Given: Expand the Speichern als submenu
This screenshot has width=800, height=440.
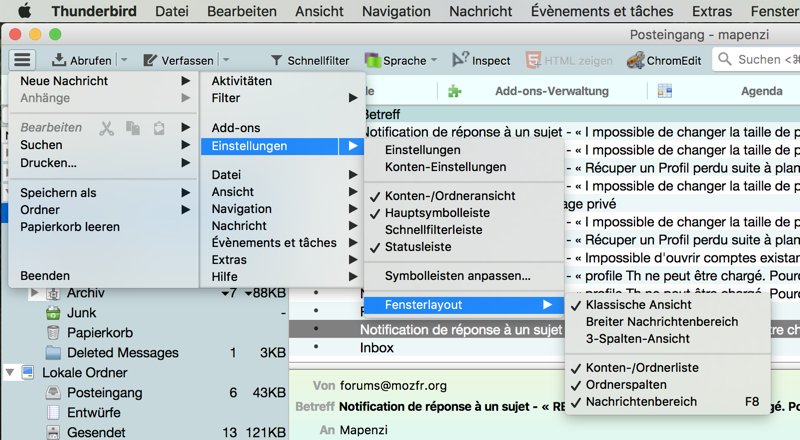Looking at the screenshot, I should coord(185,193).
